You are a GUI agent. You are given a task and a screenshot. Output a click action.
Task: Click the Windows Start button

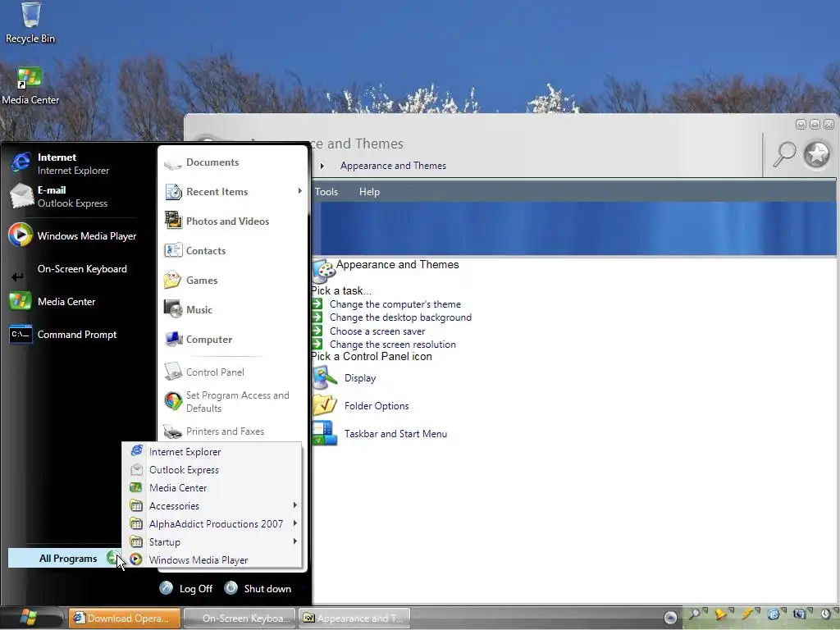28,618
